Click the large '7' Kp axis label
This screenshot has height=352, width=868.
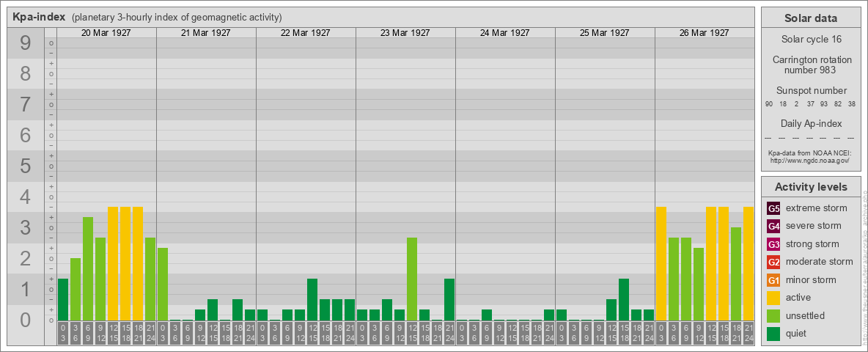(x=26, y=105)
